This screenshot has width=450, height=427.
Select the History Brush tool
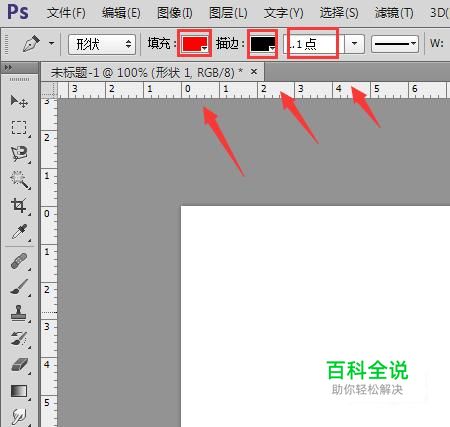click(x=19, y=339)
